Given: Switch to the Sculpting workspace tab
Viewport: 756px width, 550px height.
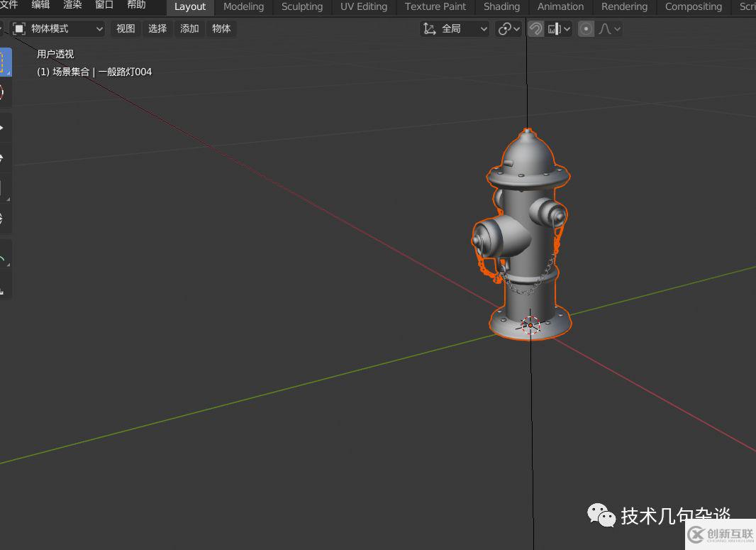Looking at the screenshot, I should coord(302,7).
